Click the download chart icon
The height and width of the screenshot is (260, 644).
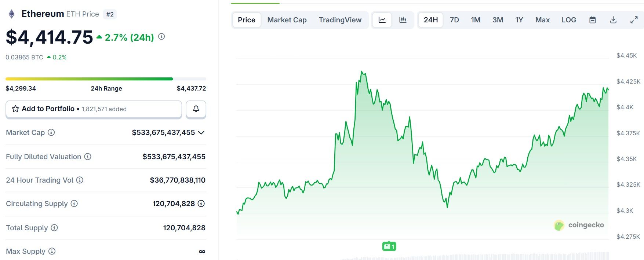613,20
